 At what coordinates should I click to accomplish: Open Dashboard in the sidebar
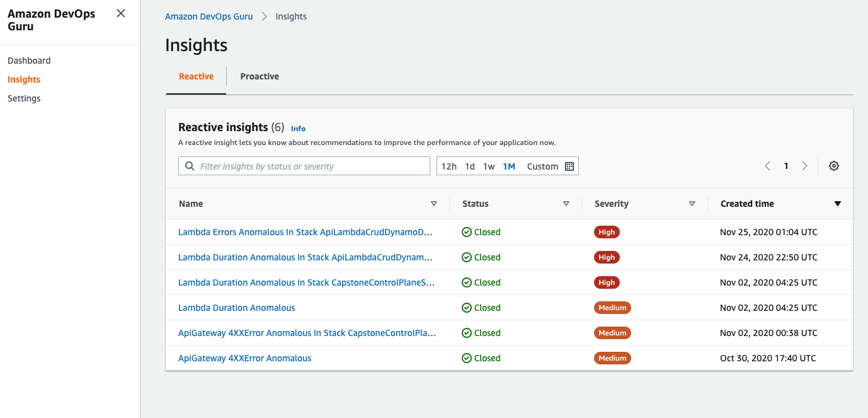click(29, 61)
